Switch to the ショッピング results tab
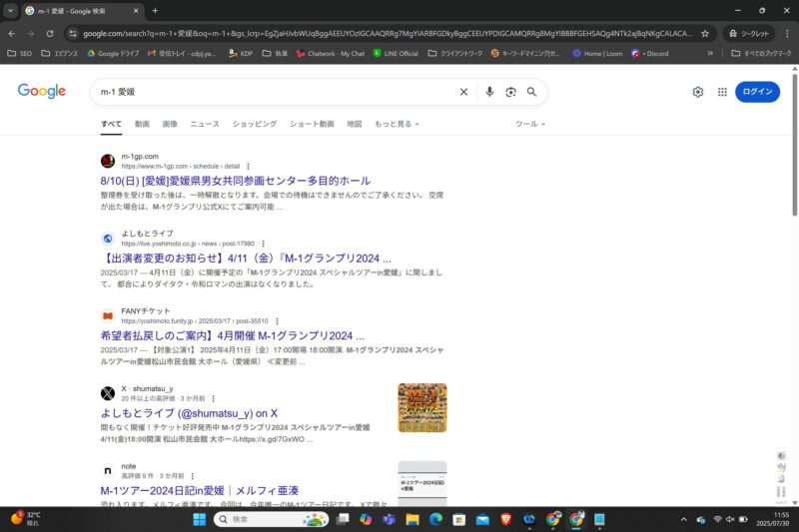799x532 pixels. click(255, 124)
